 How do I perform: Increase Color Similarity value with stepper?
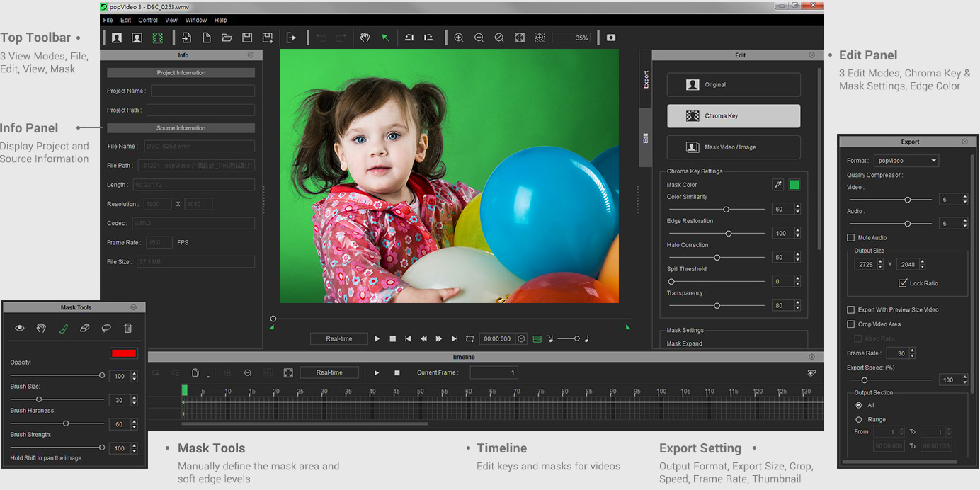click(798, 207)
